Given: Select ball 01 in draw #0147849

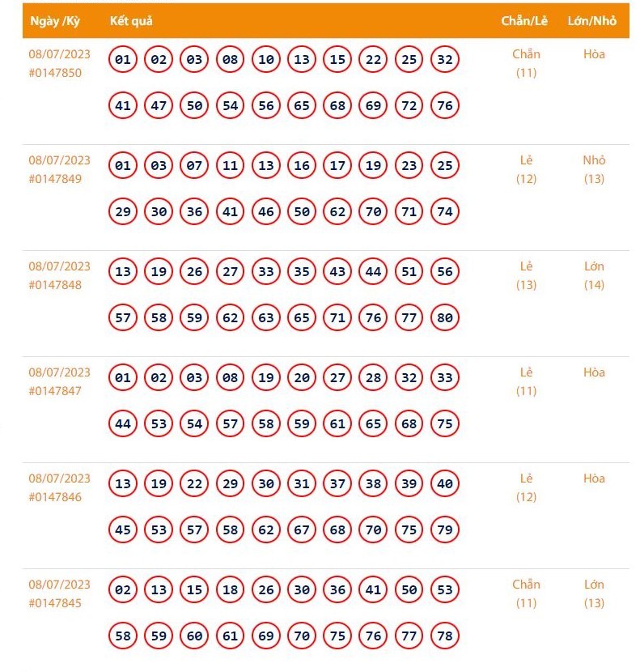Looking at the screenshot, I should (x=123, y=166).
